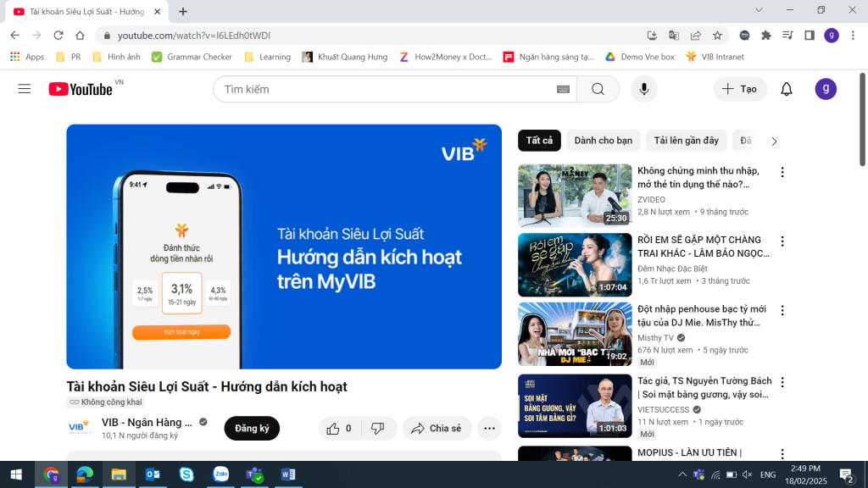Image resolution: width=868 pixels, height=488 pixels.
Task: Open more actions for the video
Action: [489, 428]
